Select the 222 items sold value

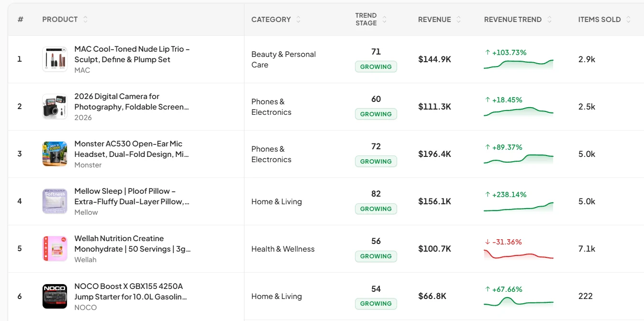[585, 296]
